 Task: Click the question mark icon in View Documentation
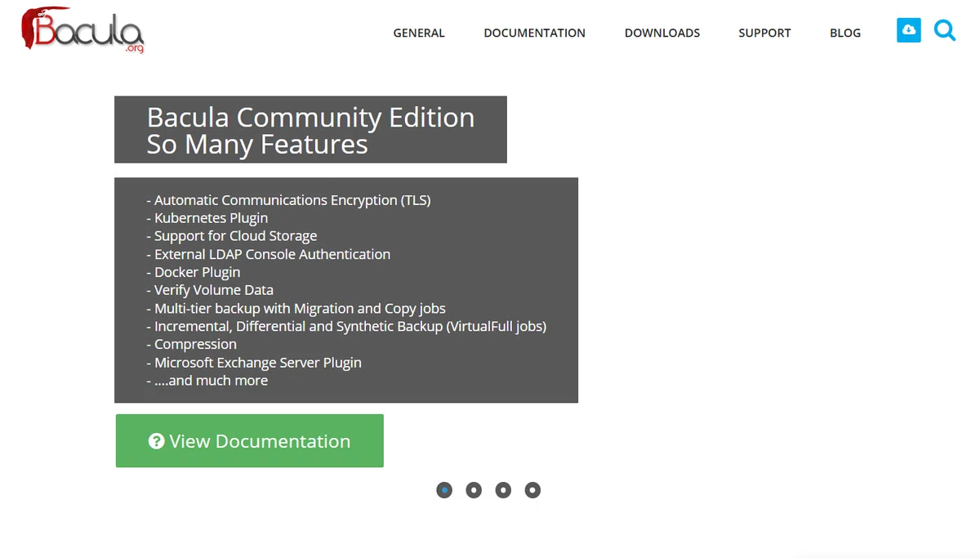tap(157, 441)
